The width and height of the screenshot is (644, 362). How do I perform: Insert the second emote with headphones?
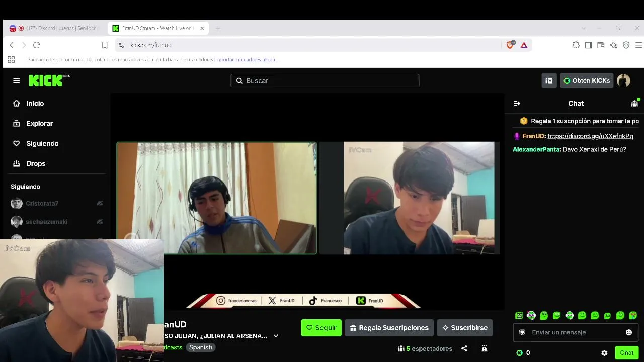(x=531, y=316)
